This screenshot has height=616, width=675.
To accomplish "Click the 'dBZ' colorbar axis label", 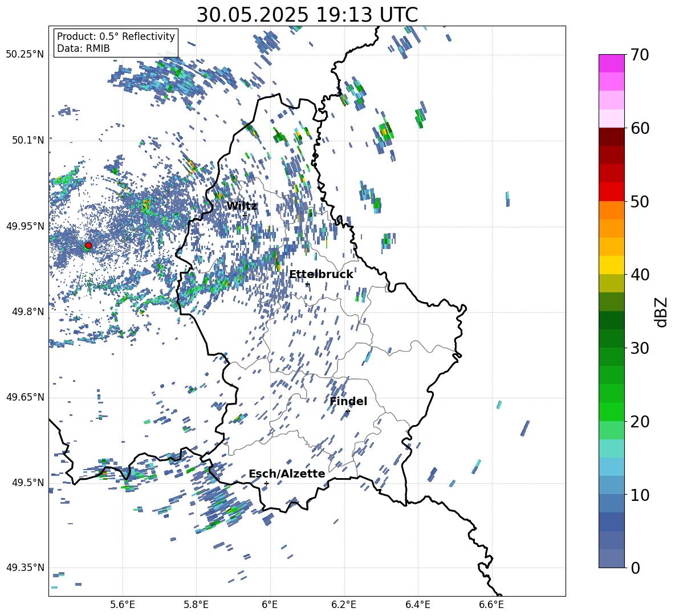I will pyautogui.click(x=661, y=312).
